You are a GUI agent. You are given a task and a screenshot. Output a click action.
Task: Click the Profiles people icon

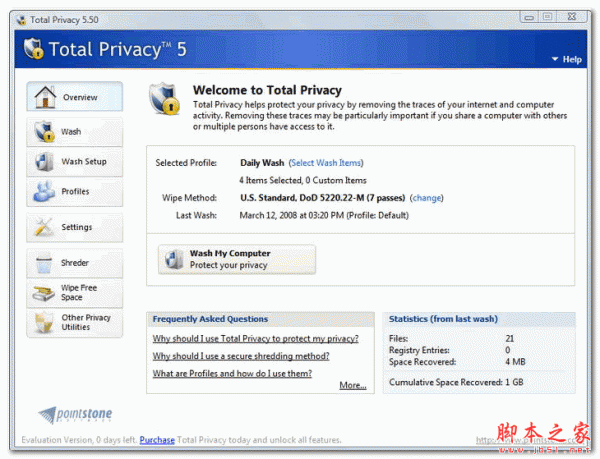point(44,191)
